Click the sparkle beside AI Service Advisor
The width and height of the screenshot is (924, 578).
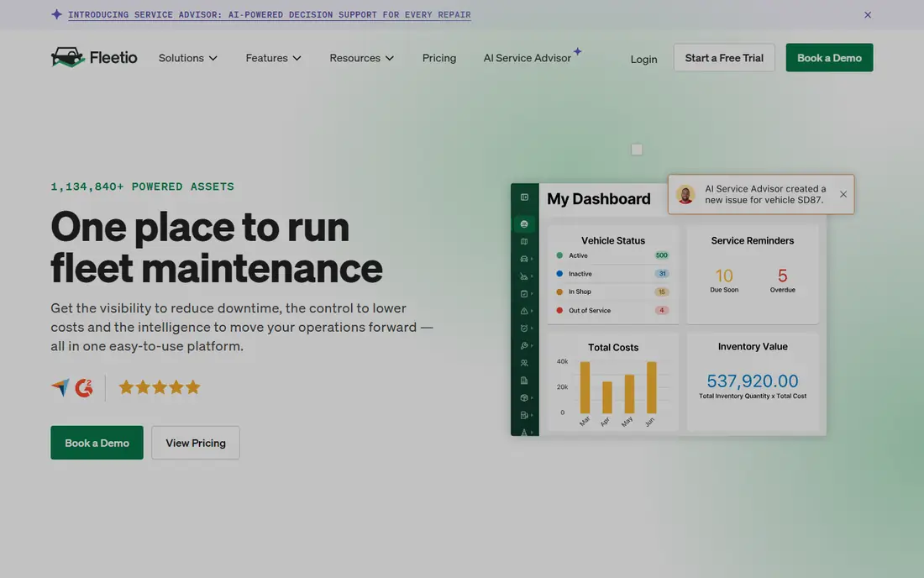tap(578, 51)
